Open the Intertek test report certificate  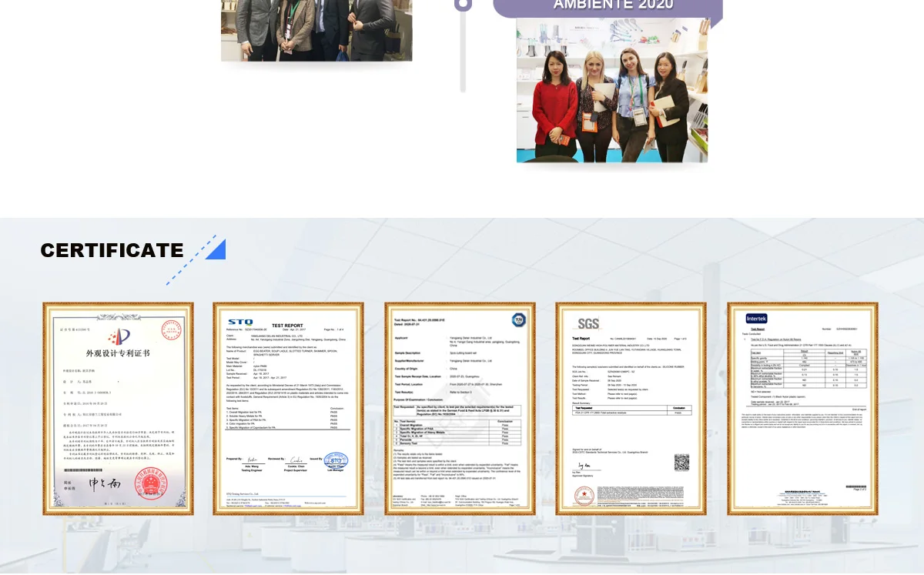pyautogui.click(x=802, y=408)
